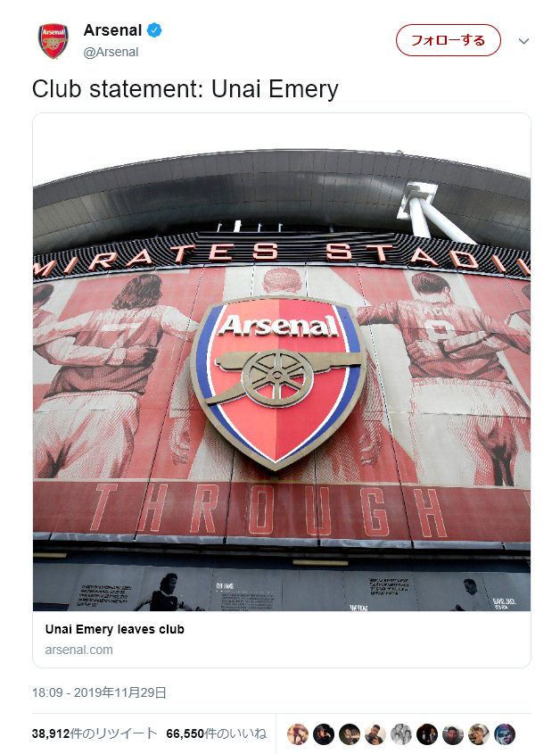This screenshot has width=560, height=754.
Task: Click the blue verified badge next to Arsenal
Action: [x=153, y=30]
